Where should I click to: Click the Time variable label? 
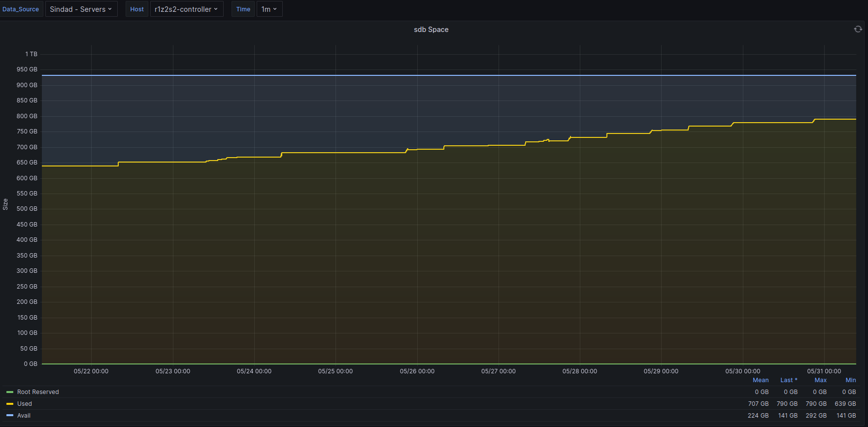tap(243, 9)
